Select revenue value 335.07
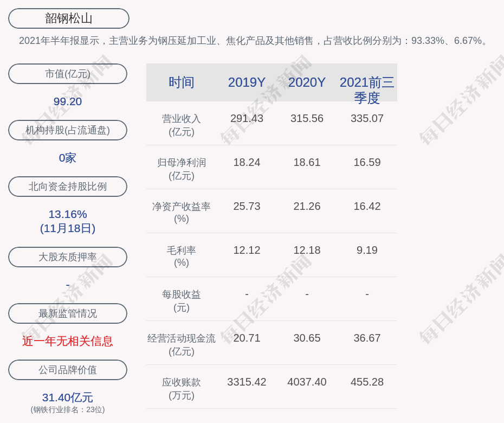 [367, 118]
